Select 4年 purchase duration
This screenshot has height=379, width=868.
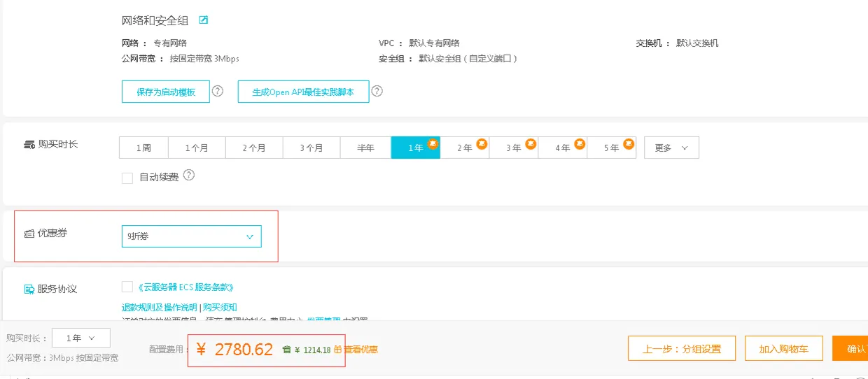click(563, 148)
